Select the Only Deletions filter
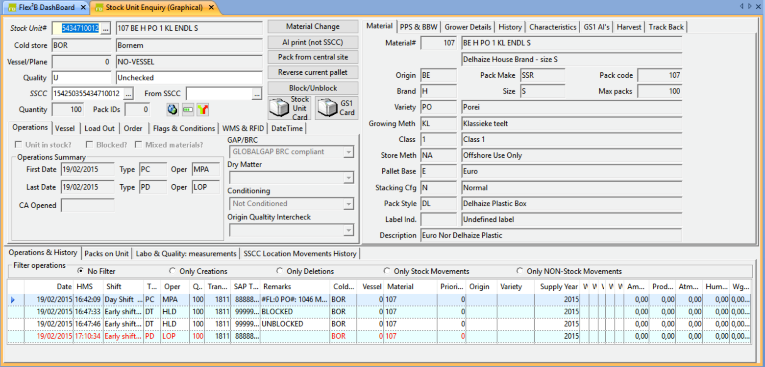This screenshot has height=367, width=765. [x=280, y=271]
